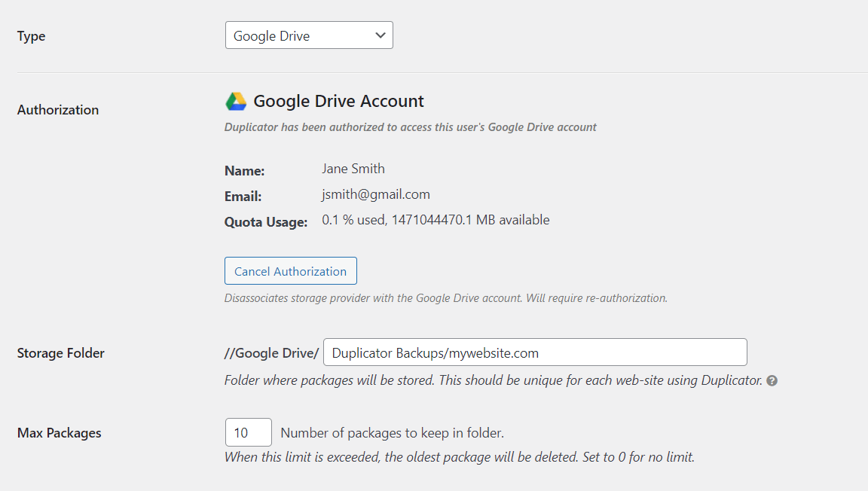
Task: Click the Name: label
Action: (x=244, y=171)
